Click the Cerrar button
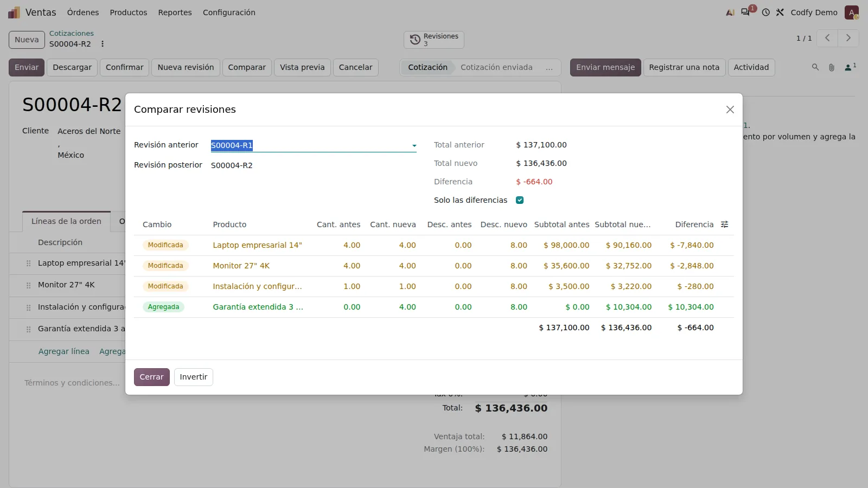This screenshot has height=488, width=868. coord(152,377)
